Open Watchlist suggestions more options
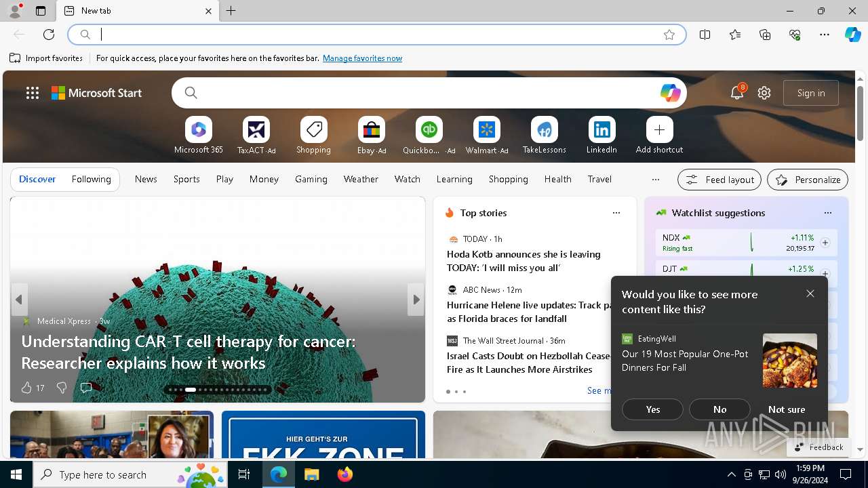 tap(827, 213)
